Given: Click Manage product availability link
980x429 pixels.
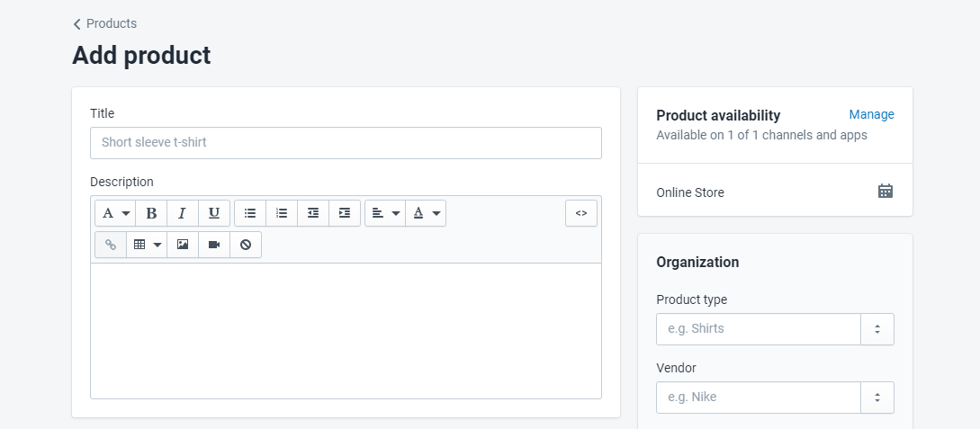Looking at the screenshot, I should [871, 114].
